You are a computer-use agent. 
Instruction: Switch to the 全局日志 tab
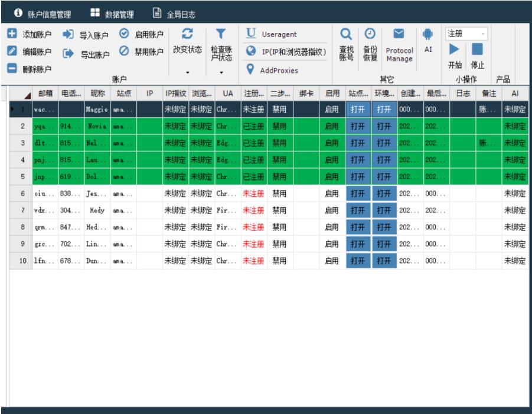tap(175, 13)
